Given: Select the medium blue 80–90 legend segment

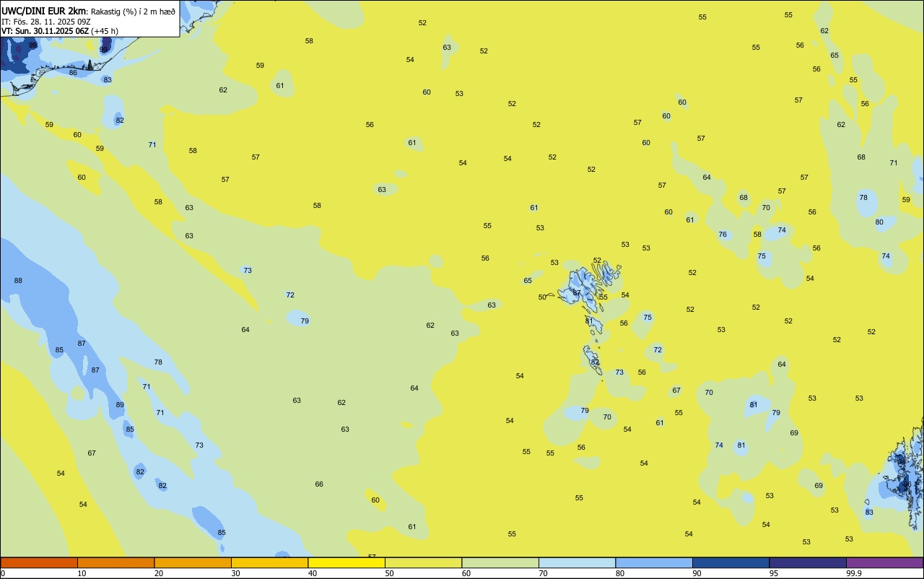Looking at the screenshot, I should click(654, 562).
